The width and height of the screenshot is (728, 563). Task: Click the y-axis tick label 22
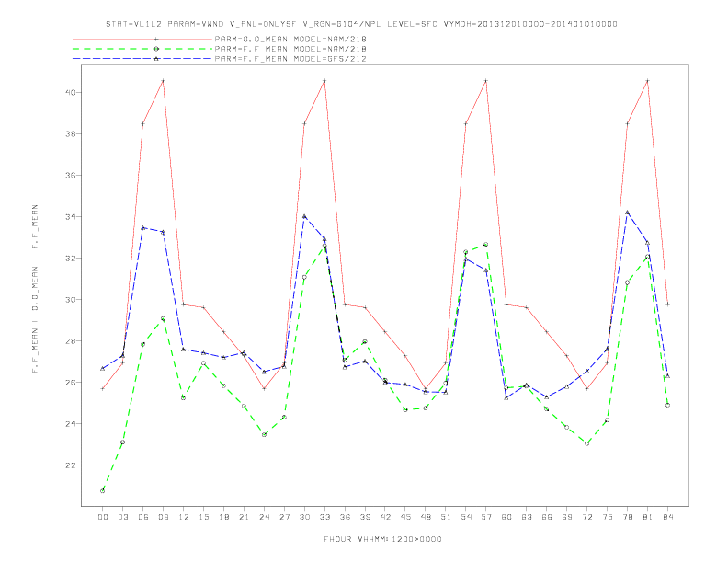(x=70, y=465)
